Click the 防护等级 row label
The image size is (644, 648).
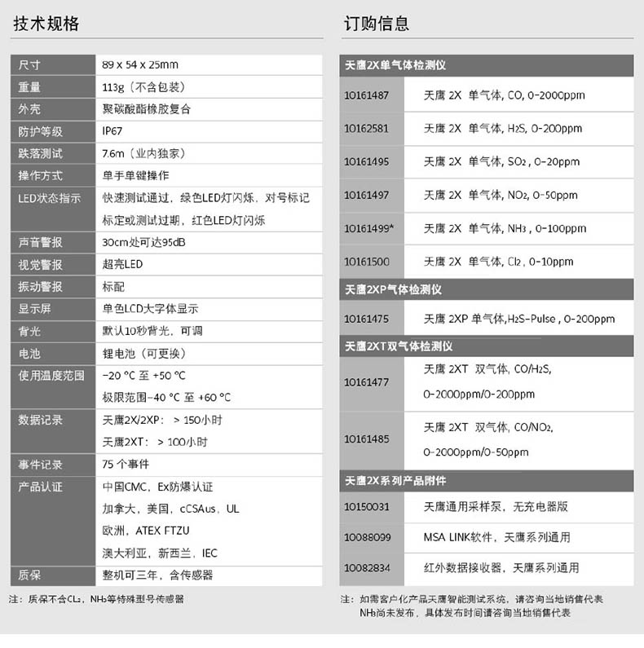pos(41,131)
